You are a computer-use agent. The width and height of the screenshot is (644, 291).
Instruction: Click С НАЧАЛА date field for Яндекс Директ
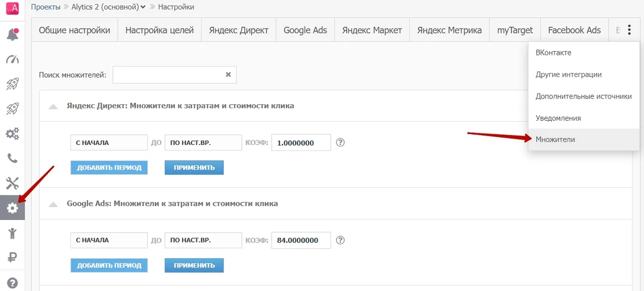(109, 142)
